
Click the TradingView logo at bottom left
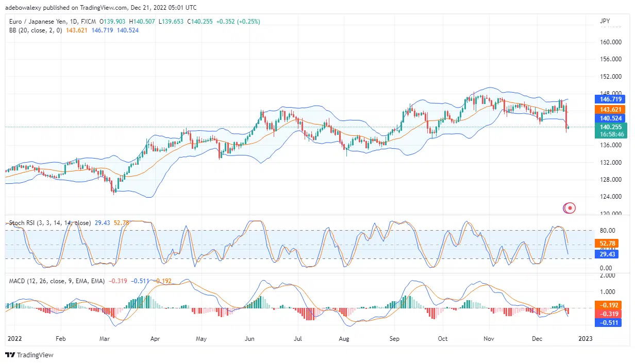pos(29,355)
